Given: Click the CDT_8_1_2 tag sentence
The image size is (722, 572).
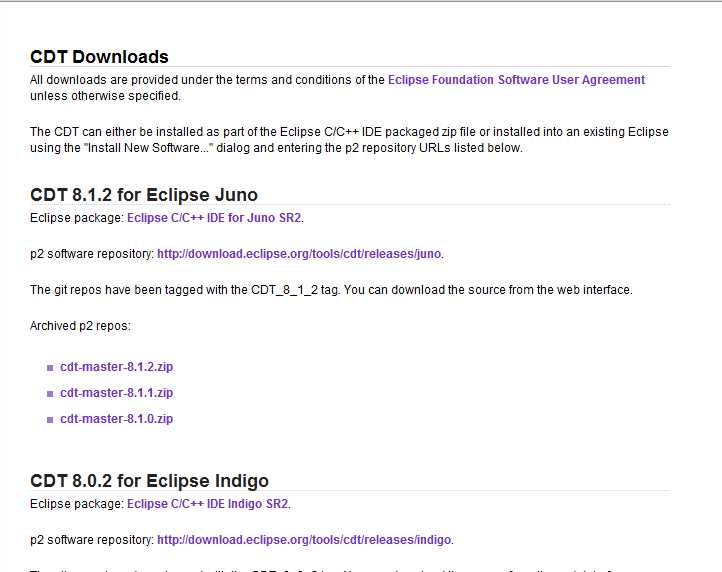Looking at the screenshot, I should (331, 290).
